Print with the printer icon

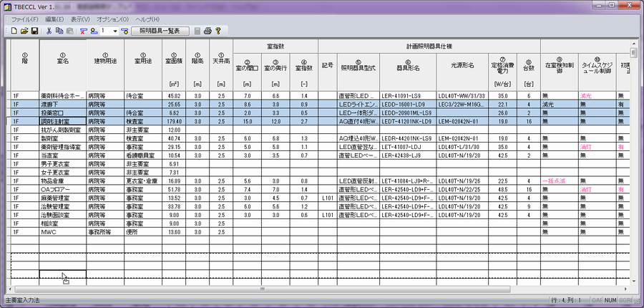click(x=208, y=32)
